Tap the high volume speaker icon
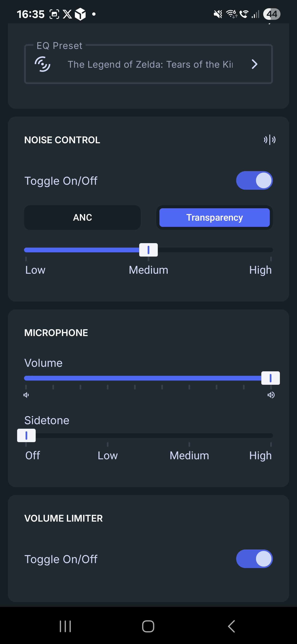Screen dimensions: 297x644 pos(271,395)
